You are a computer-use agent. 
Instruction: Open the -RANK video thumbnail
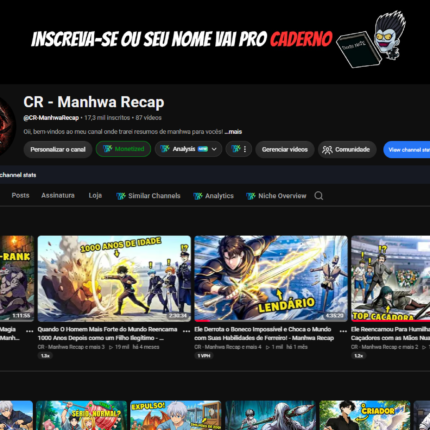(x=17, y=279)
